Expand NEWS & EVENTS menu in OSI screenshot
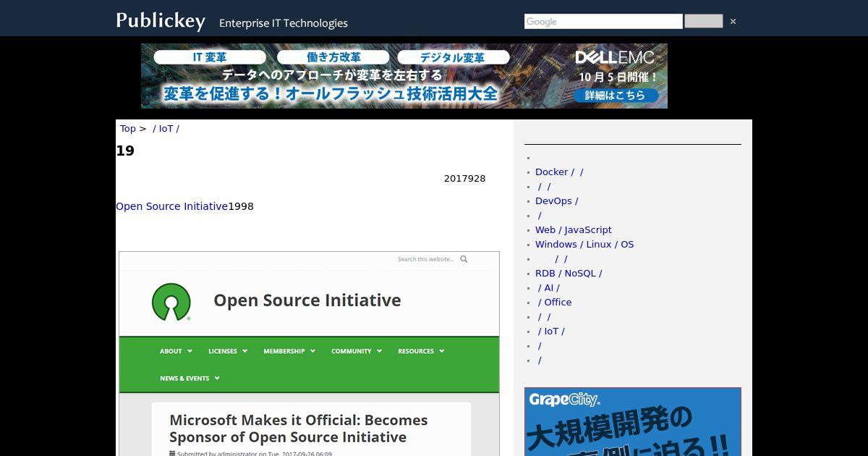This screenshot has height=456, width=868. [190, 378]
